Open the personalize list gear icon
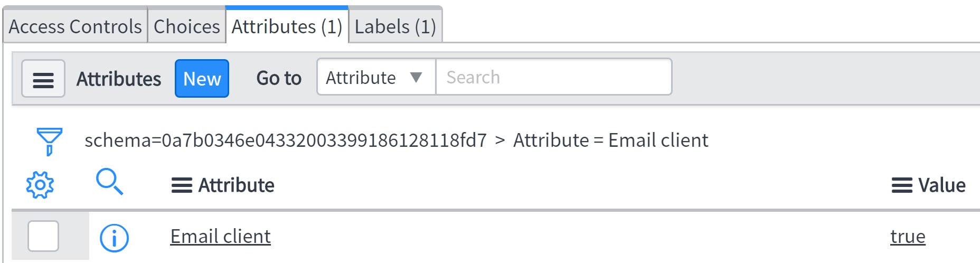980x263 pixels. [x=40, y=185]
